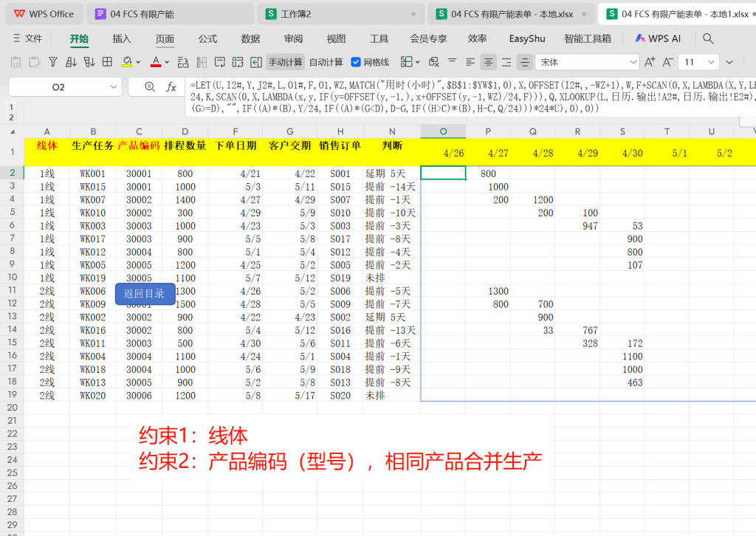Switch to the 公式 ribbon tab
The width and height of the screenshot is (756, 536).
[207, 38]
